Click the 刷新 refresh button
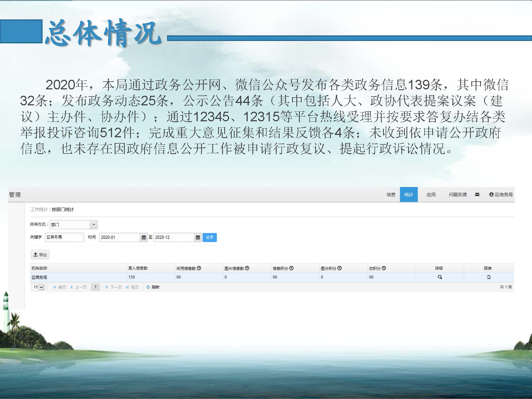Image resolution: width=532 pixels, height=399 pixels. coord(153,287)
